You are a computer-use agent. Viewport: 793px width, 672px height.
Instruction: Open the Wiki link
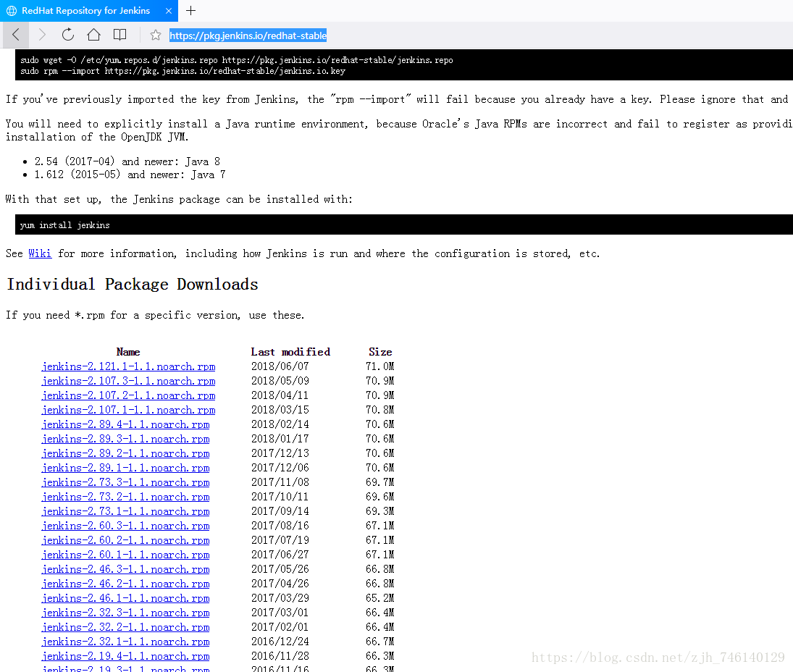[x=40, y=253]
